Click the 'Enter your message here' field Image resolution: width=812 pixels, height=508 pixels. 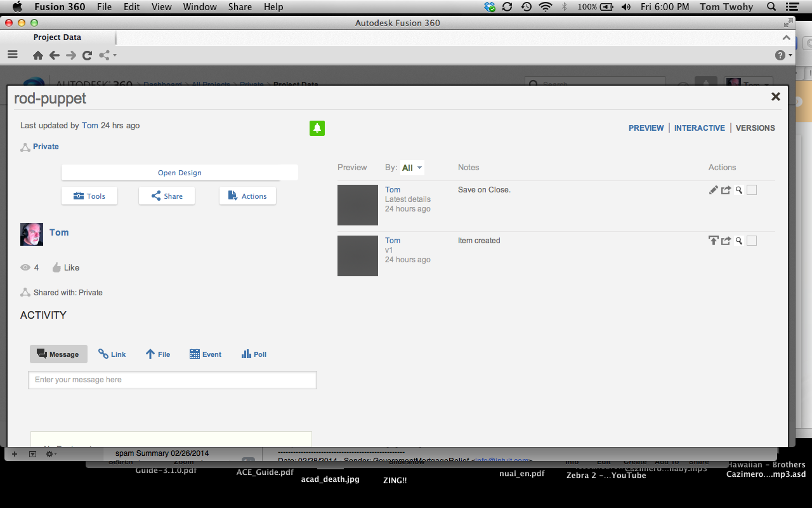(173, 380)
